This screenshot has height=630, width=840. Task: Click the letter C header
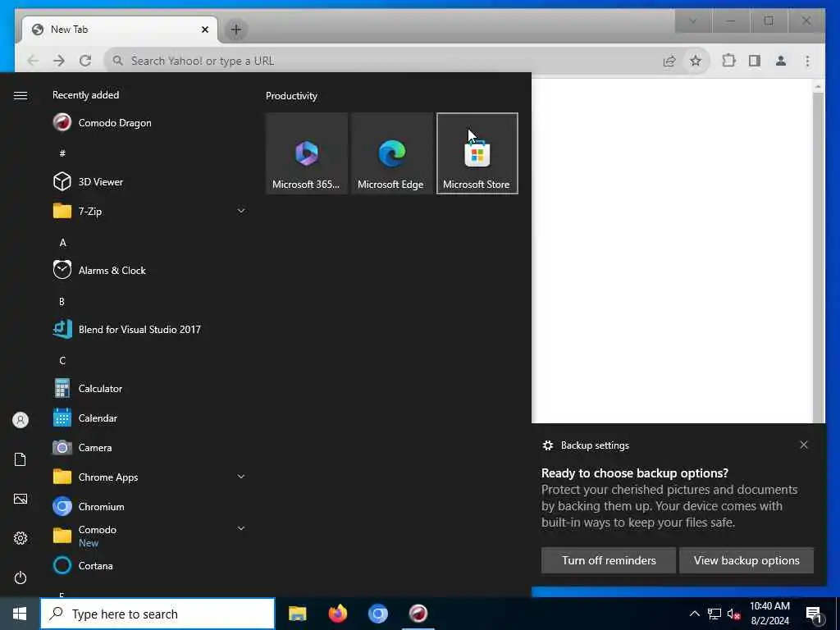62,361
